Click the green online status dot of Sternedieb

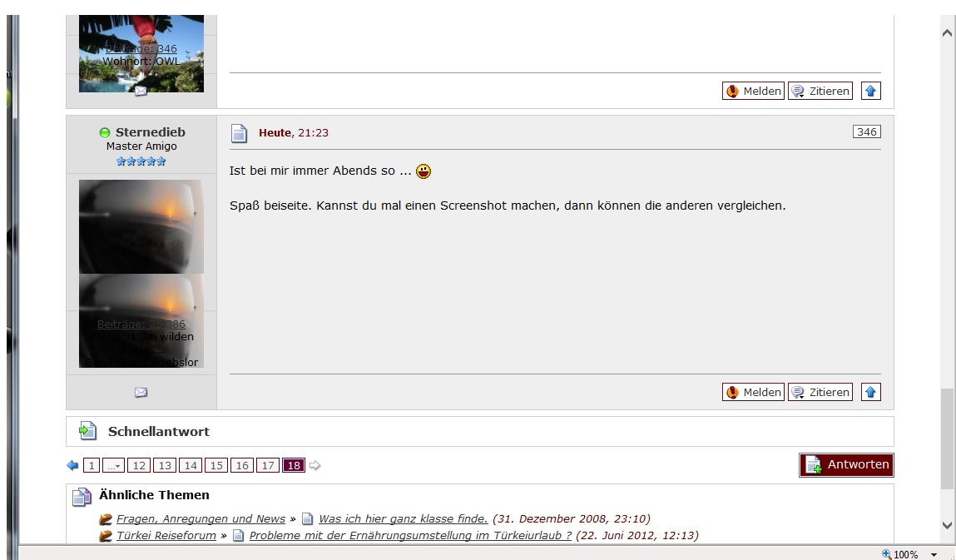tap(104, 132)
